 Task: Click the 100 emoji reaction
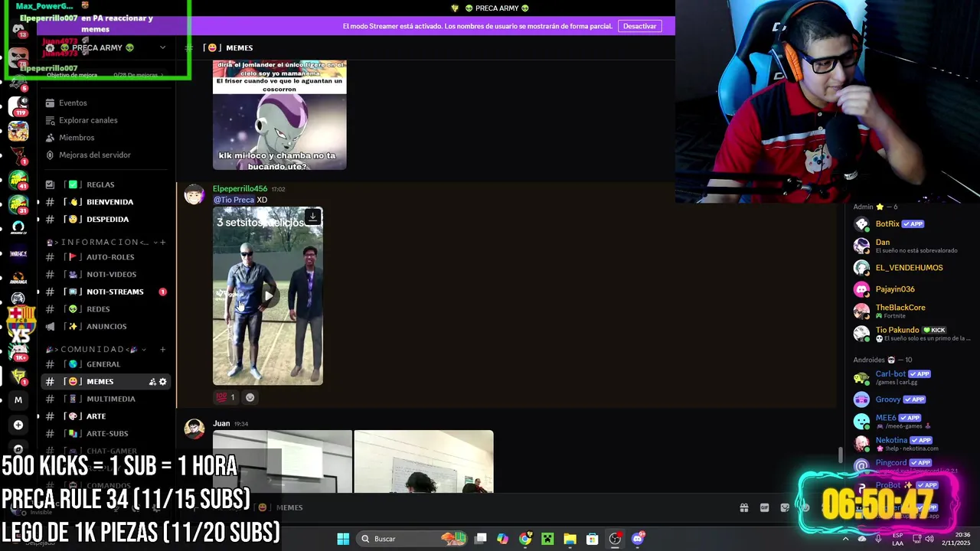point(227,397)
